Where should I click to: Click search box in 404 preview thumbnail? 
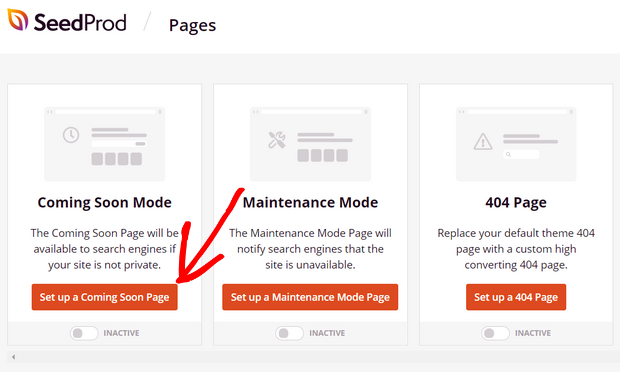[x=521, y=155]
